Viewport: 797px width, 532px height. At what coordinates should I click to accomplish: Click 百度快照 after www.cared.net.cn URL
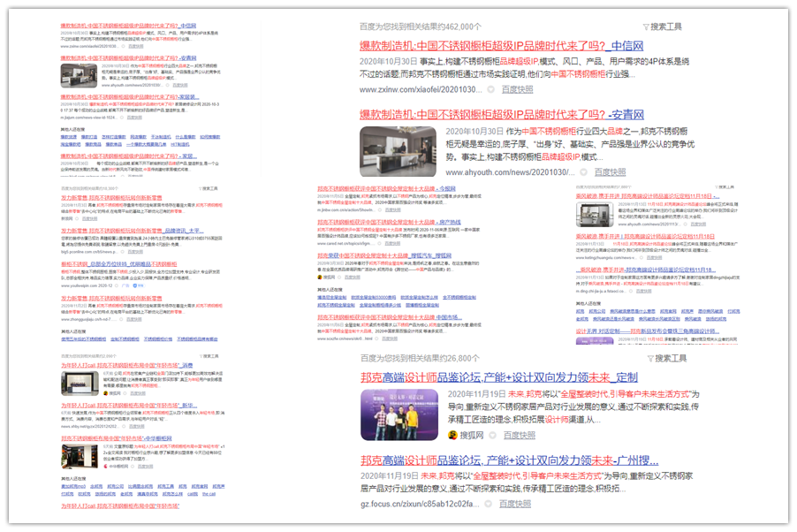tap(392, 244)
